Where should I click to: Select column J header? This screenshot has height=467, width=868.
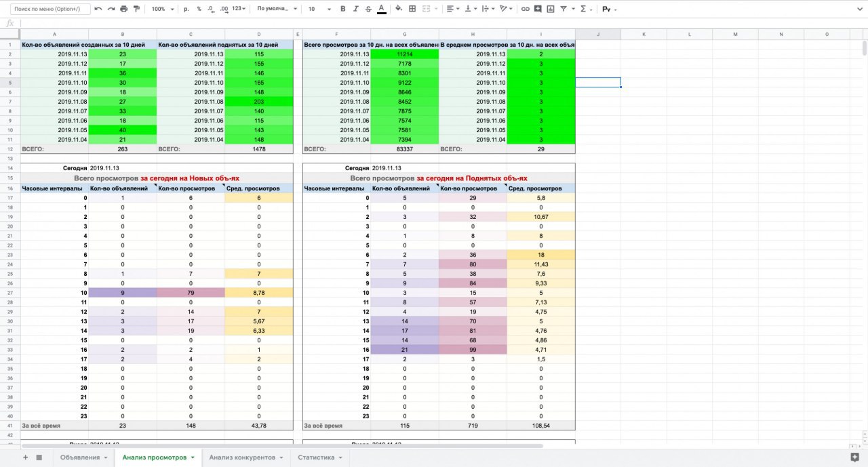[x=598, y=34]
